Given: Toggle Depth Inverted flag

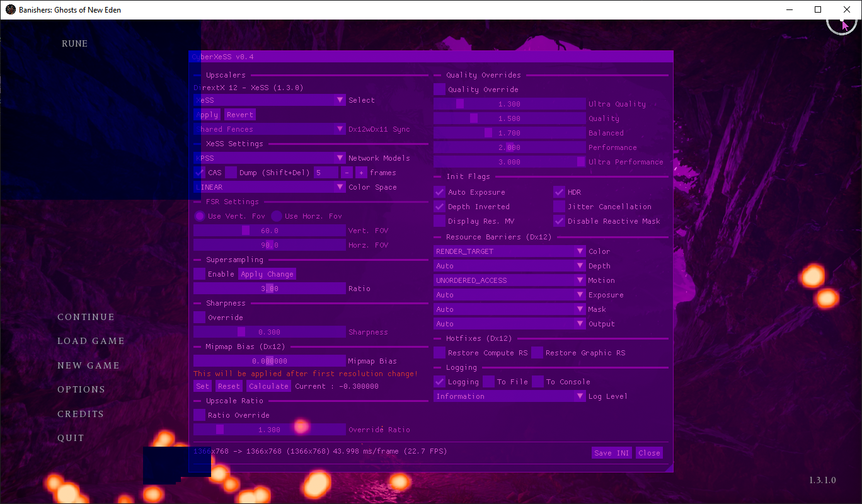Looking at the screenshot, I should point(439,207).
